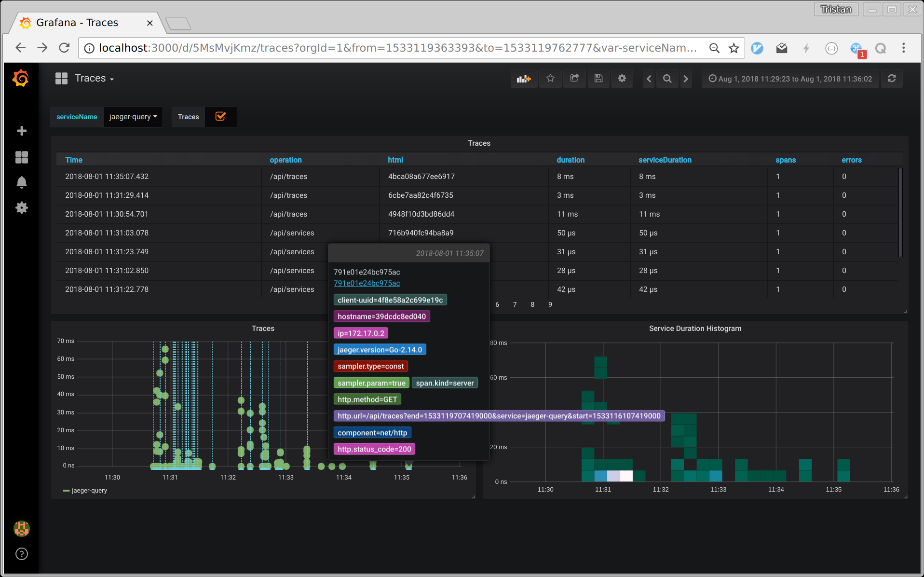Click the Share dashboard icon
The image size is (924, 577).
pyautogui.click(x=574, y=79)
